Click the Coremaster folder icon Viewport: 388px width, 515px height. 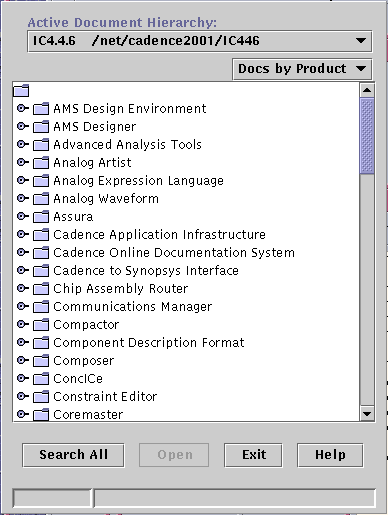point(41,415)
